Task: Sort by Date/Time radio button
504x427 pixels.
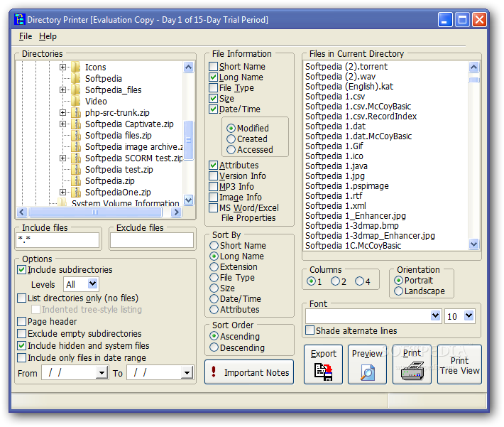Action: click(214, 298)
